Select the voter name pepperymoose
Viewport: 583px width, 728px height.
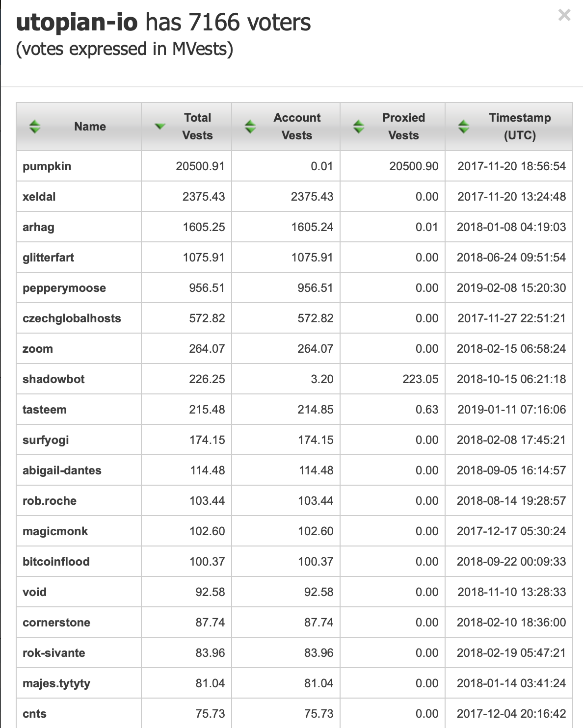point(64,288)
